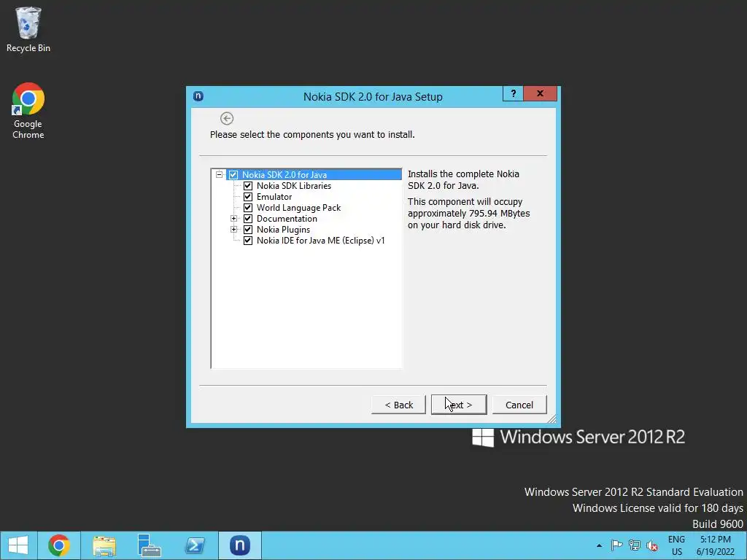Select the Google Chrome desktop shortcut

[x=28, y=111]
